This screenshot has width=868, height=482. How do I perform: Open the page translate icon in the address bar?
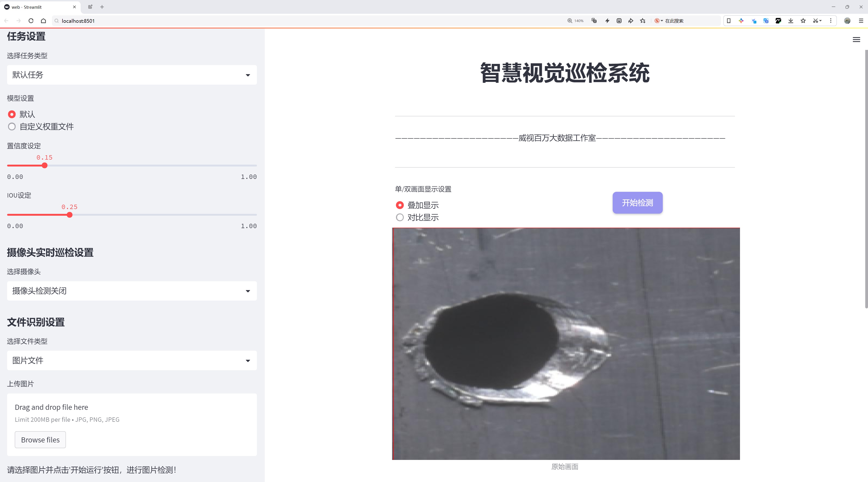coord(594,20)
